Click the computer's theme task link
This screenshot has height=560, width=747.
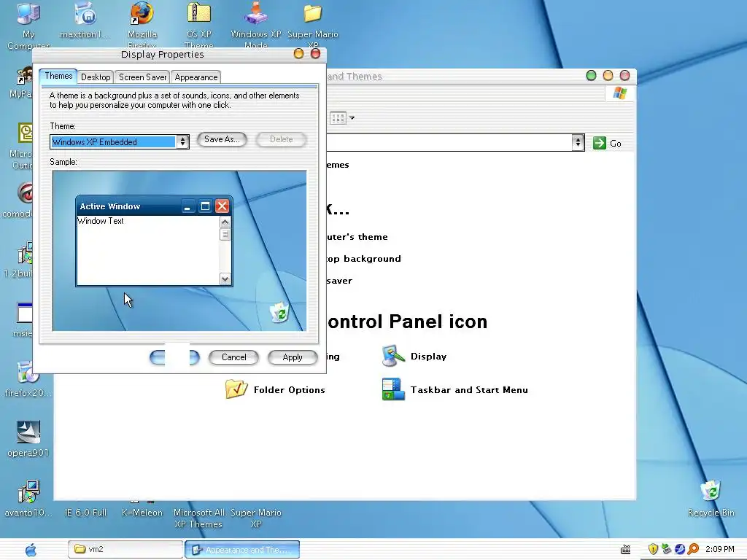[357, 237]
